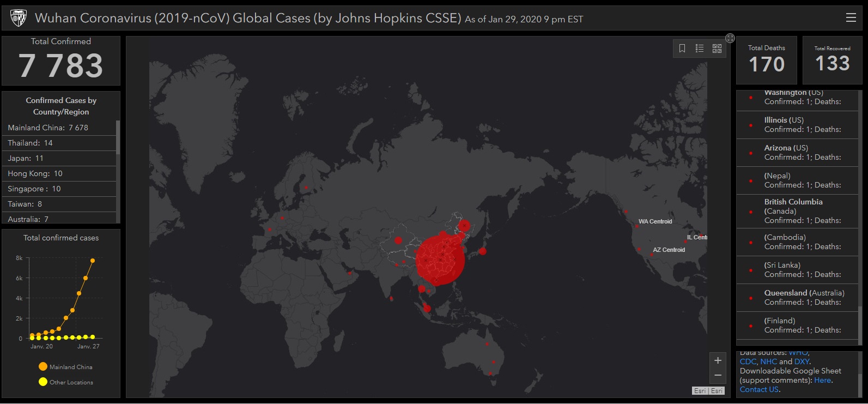Click the Total Confirmed 7 783 counter
This screenshot has width=868, height=404.
pos(61,61)
